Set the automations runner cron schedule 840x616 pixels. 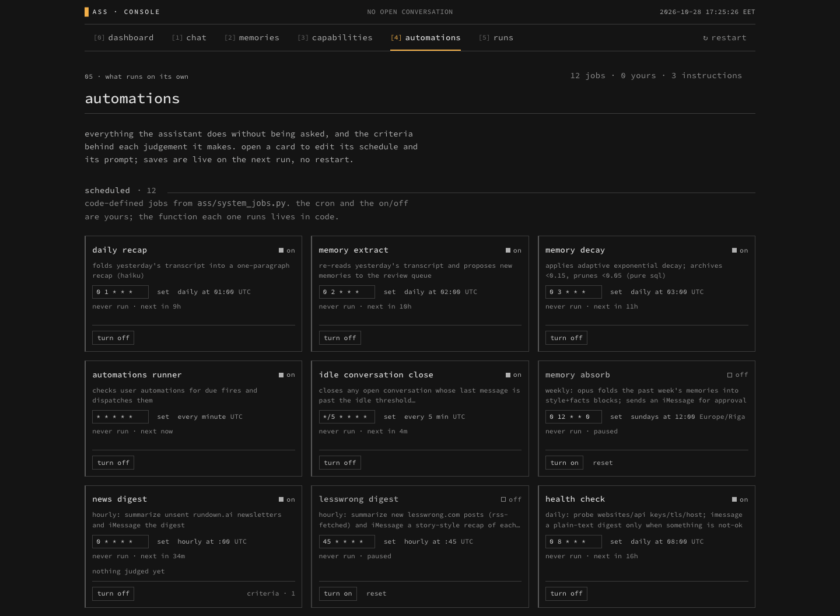(x=163, y=416)
